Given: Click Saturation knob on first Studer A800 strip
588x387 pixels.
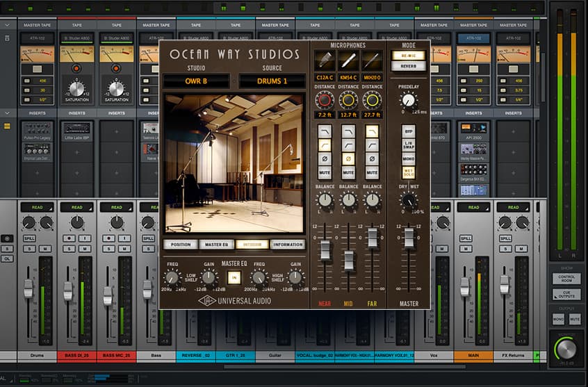Looking at the screenshot, I should point(76,89).
